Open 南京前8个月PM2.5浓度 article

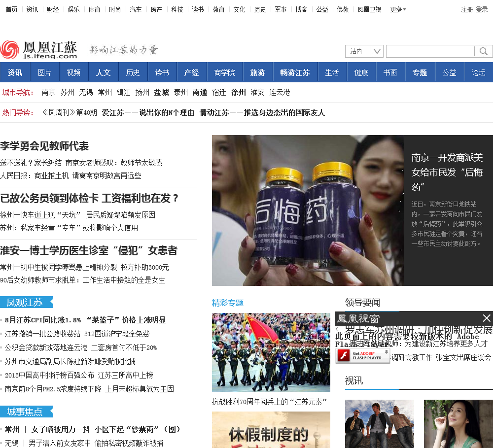click(89, 389)
